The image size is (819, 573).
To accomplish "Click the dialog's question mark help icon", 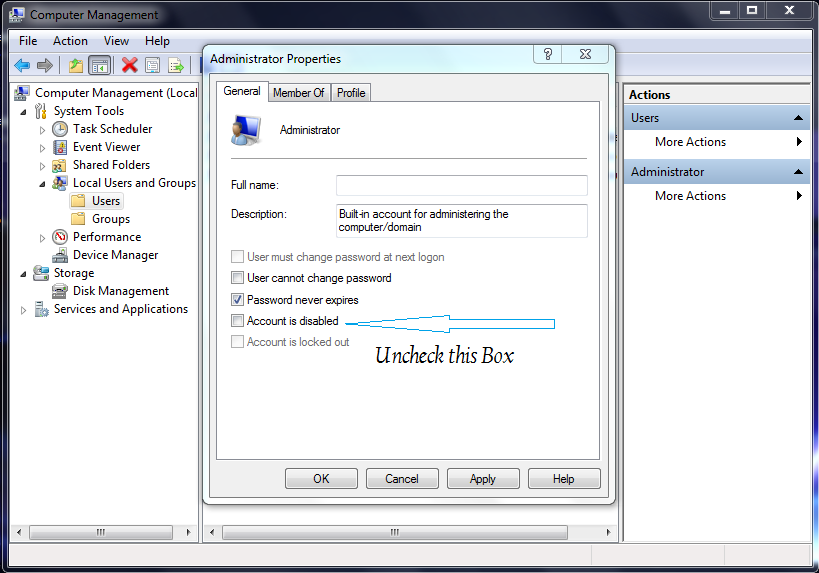I will point(547,54).
